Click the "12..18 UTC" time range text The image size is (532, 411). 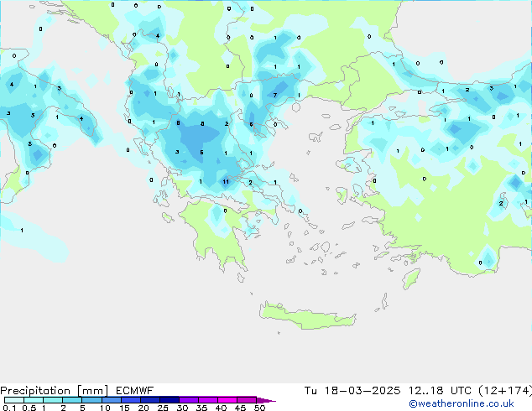click(440, 391)
